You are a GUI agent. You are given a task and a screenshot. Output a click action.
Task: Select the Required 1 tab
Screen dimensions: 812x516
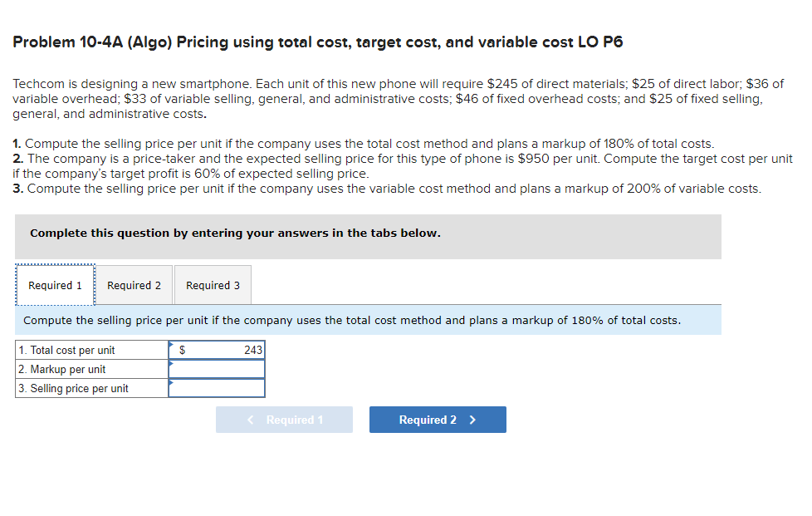coord(54,285)
